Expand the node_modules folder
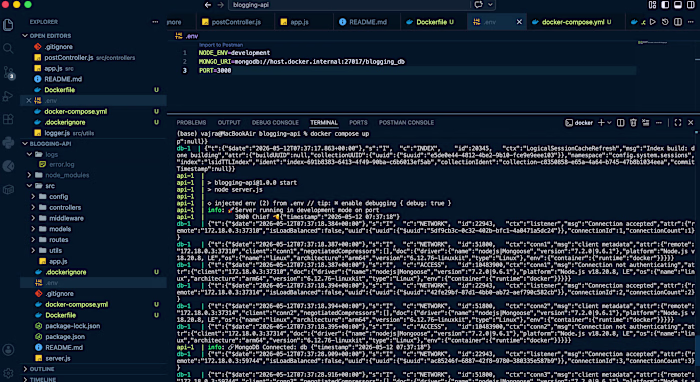 coord(93,175)
